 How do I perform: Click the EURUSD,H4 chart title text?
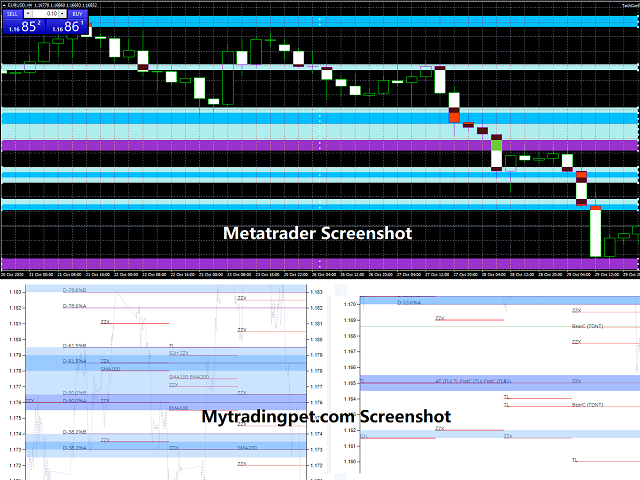pos(20,5)
